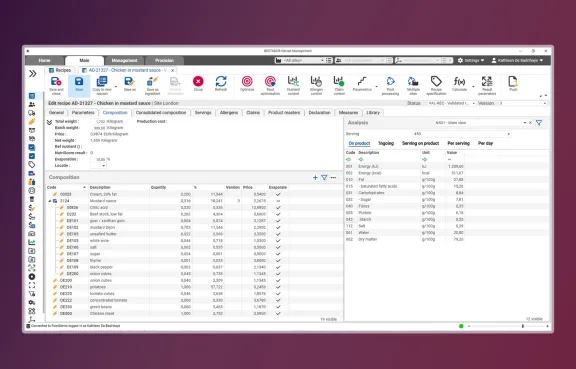Toggle the Evaporate checkbox for Chicken meat row
576x369 pixels.
tap(278, 313)
